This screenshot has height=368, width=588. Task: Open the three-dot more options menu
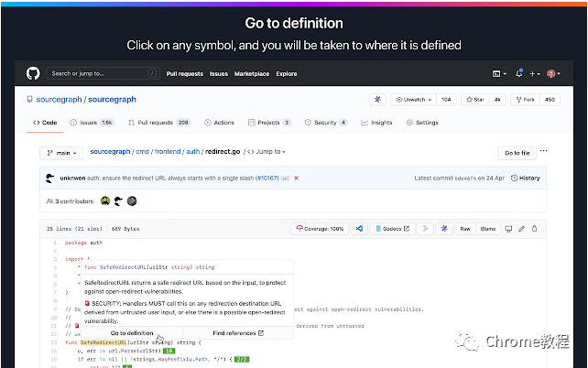543,151
